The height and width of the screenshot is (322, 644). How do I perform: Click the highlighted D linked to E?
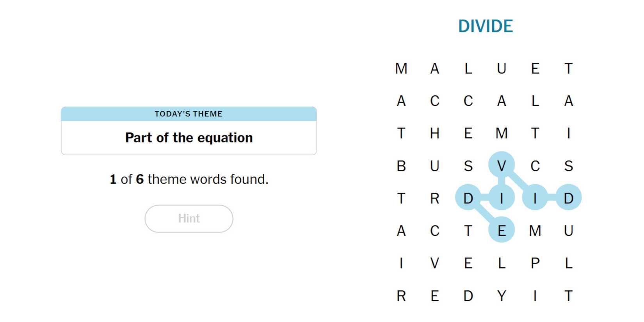(x=468, y=198)
